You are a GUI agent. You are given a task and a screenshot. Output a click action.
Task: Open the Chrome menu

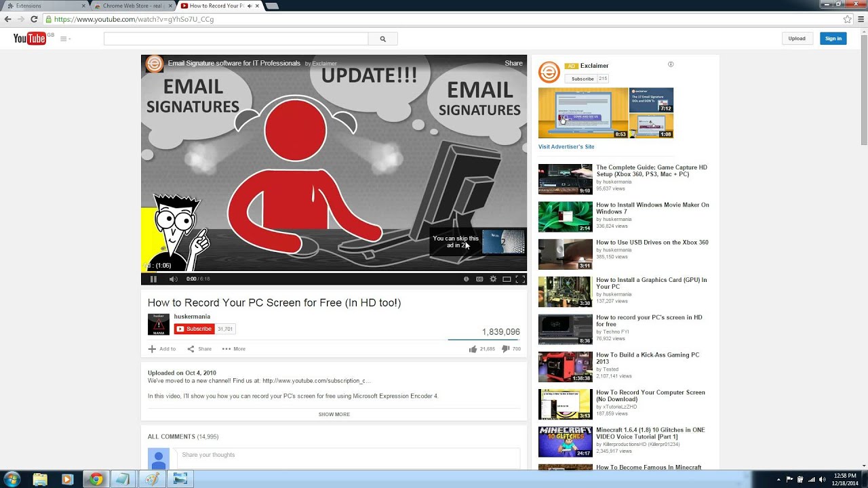coord(861,19)
